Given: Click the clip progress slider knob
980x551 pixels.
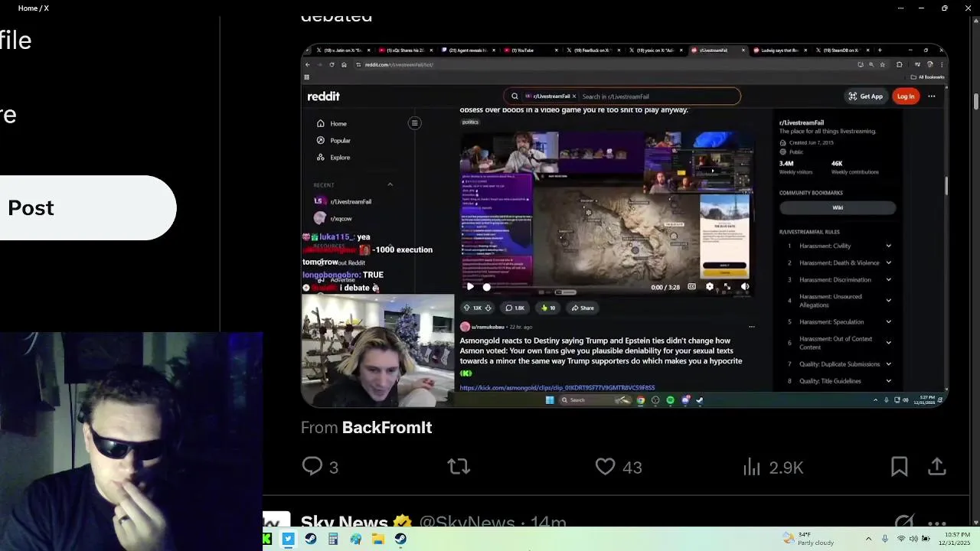Looking at the screenshot, I should point(486,287).
